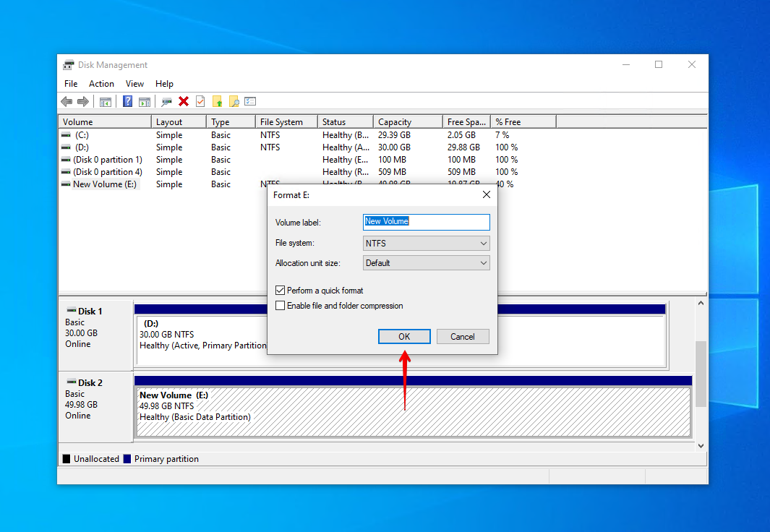Click the disk pane scroll down arrow
This screenshot has width=770, height=532.
click(700, 446)
